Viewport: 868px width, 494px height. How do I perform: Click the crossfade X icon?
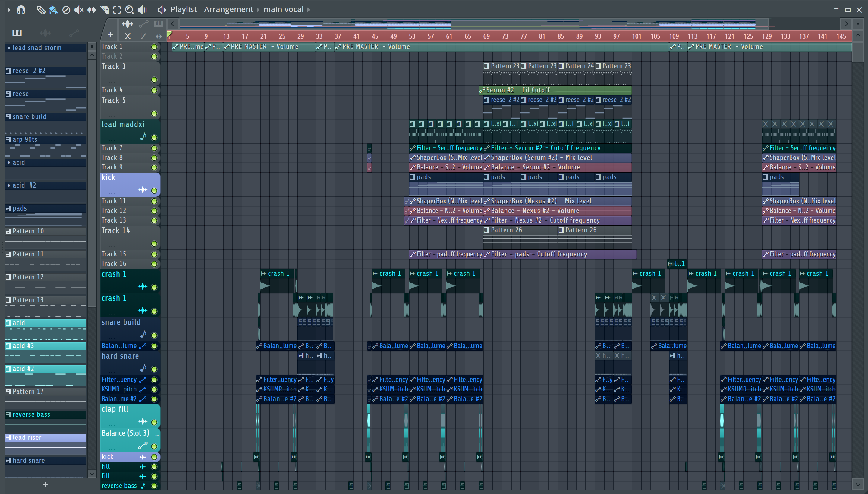pos(127,36)
